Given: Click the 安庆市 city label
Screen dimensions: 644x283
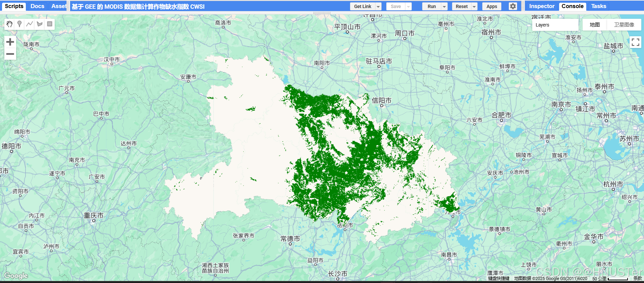Looking at the screenshot, I should pyautogui.click(x=495, y=173).
